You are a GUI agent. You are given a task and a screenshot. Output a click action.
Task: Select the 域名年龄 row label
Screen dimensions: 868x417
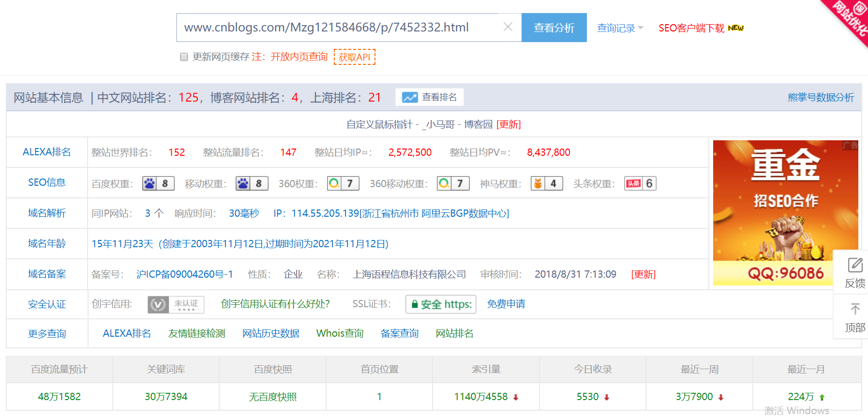[x=47, y=243]
